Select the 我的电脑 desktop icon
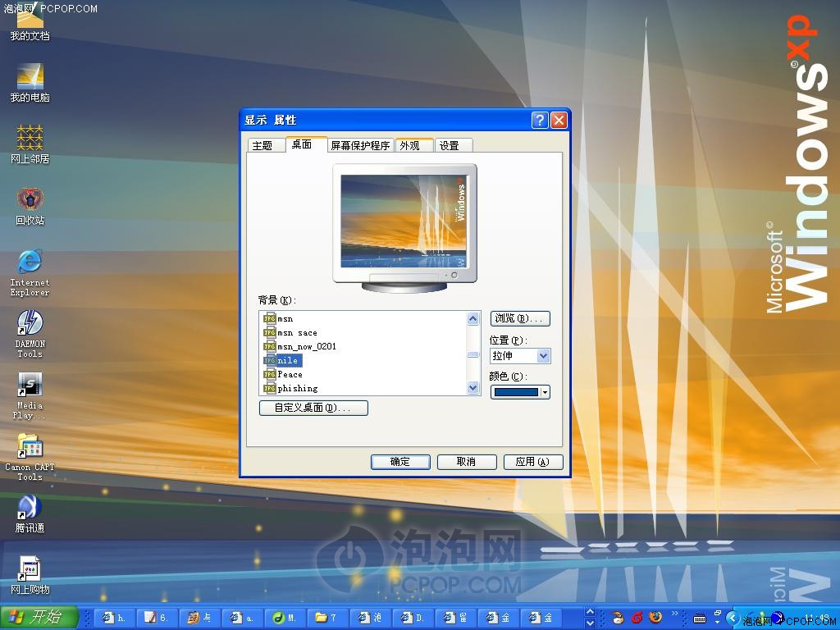Image resolution: width=840 pixels, height=630 pixels. 30,83
